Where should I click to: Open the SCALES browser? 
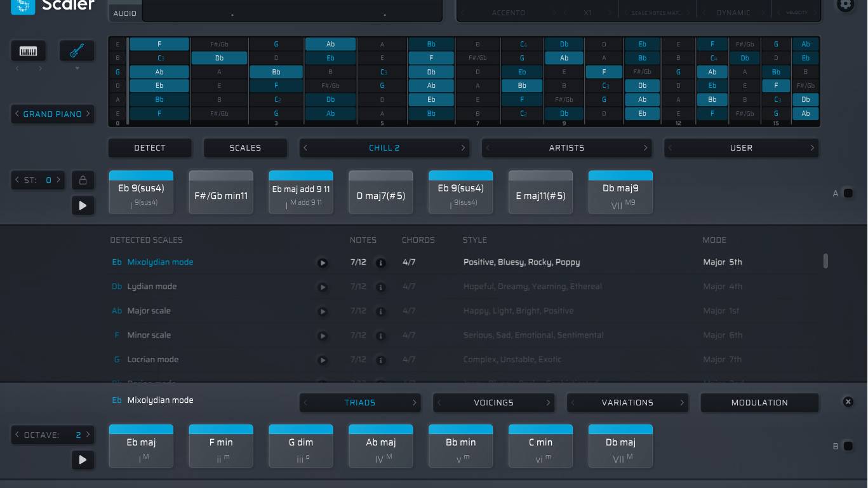[x=245, y=148]
